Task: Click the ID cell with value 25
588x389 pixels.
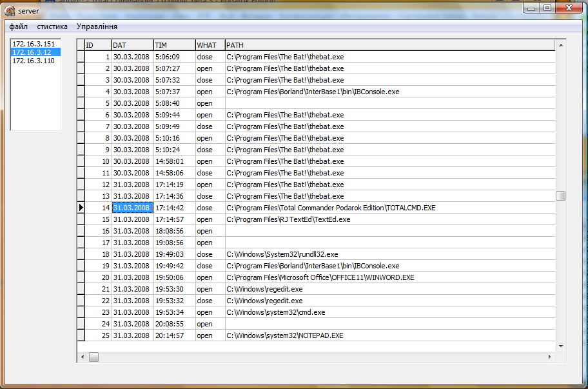Action: coord(98,335)
